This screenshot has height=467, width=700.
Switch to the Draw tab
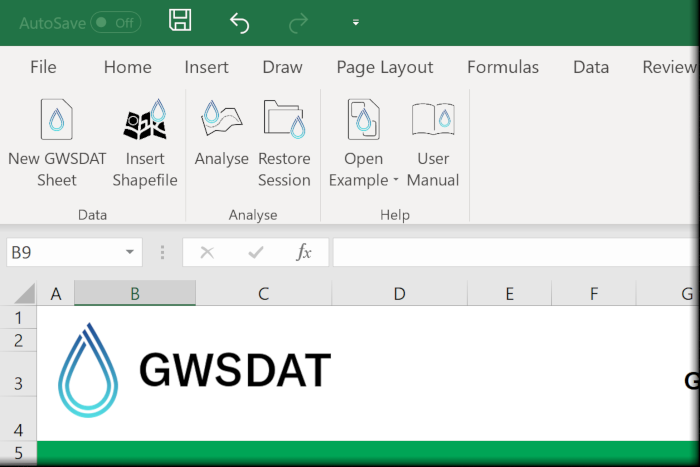pyautogui.click(x=283, y=67)
